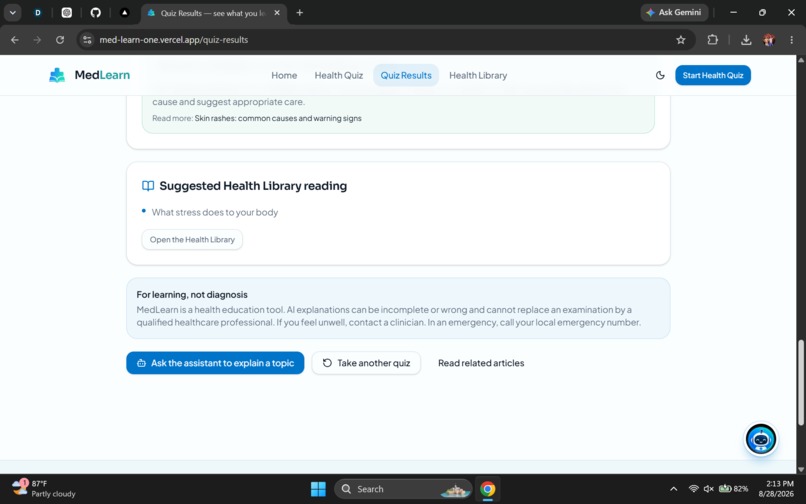Go forward to the next page

(x=37, y=40)
